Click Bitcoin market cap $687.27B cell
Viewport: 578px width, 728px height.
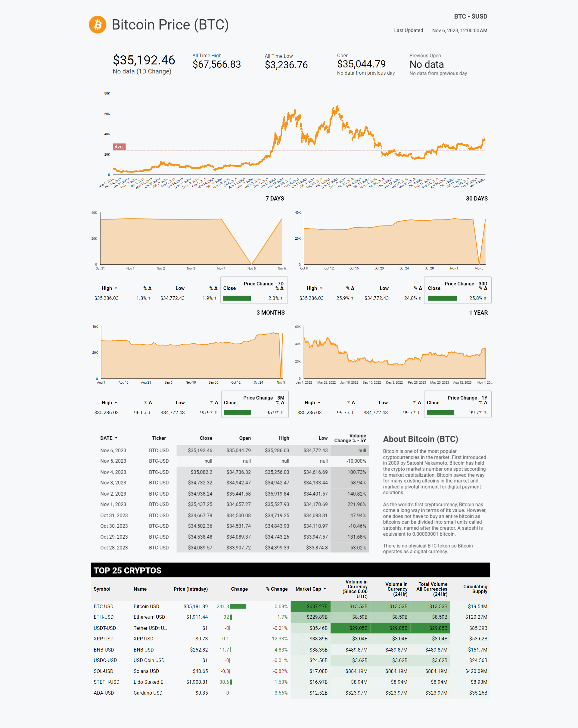tap(311, 606)
